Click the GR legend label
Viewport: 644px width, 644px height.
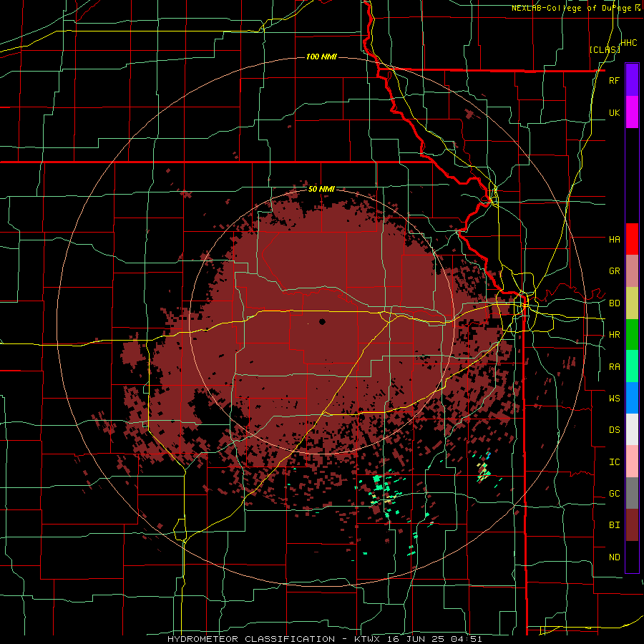click(x=614, y=271)
